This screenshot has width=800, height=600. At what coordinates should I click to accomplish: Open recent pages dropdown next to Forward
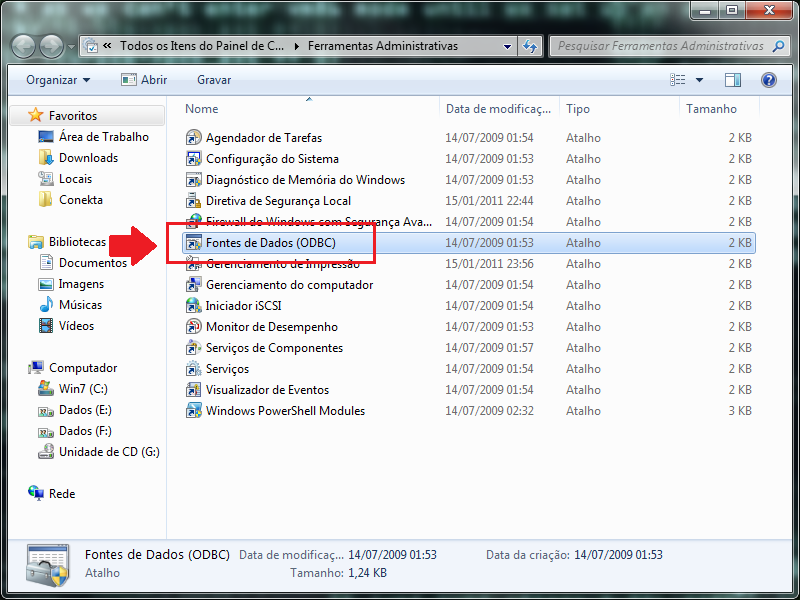pyautogui.click(x=71, y=47)
